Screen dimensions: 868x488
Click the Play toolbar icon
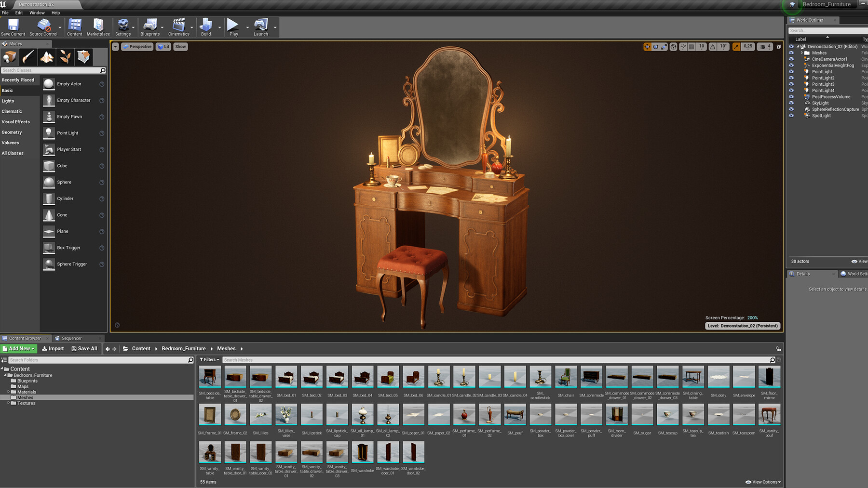(x=233, y=27)
